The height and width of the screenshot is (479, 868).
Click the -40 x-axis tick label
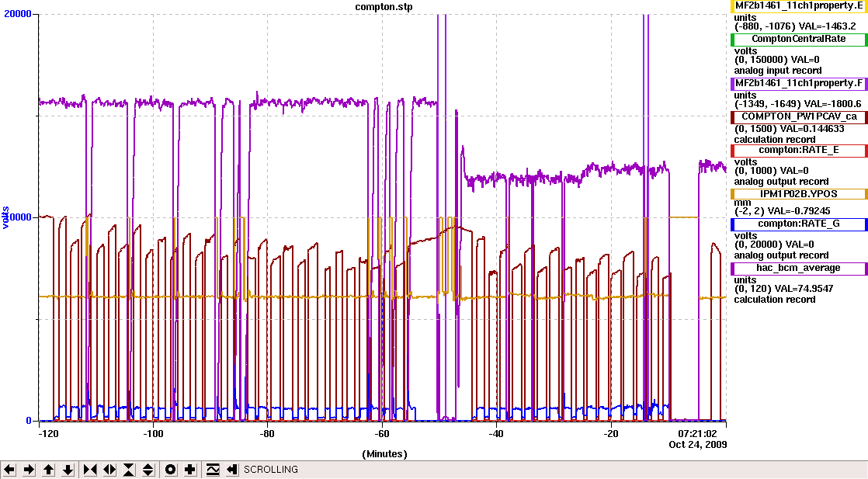(x=496, y=434)
